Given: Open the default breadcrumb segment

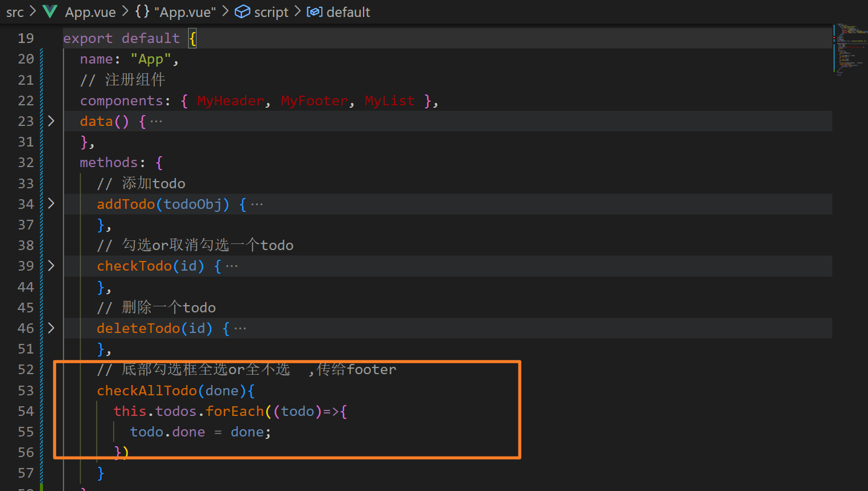Looking at the screenshot, I should click(x=348, y=12).
